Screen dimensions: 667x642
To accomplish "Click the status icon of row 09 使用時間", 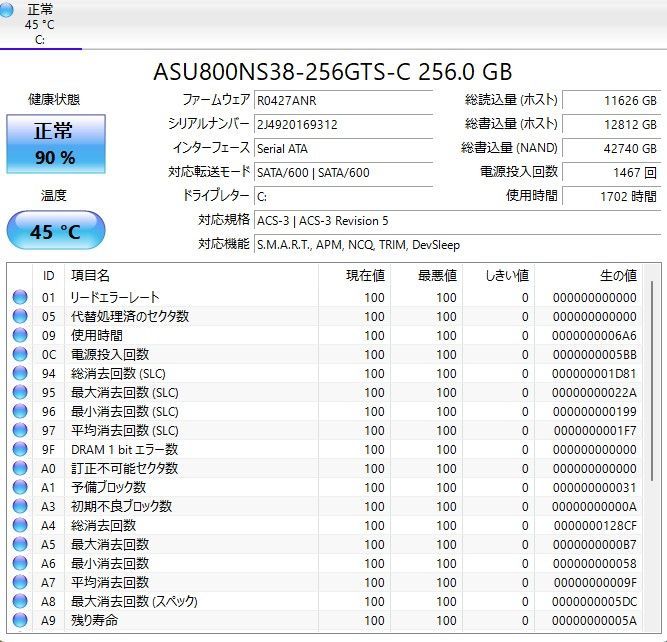I will [x=20, y=335].
